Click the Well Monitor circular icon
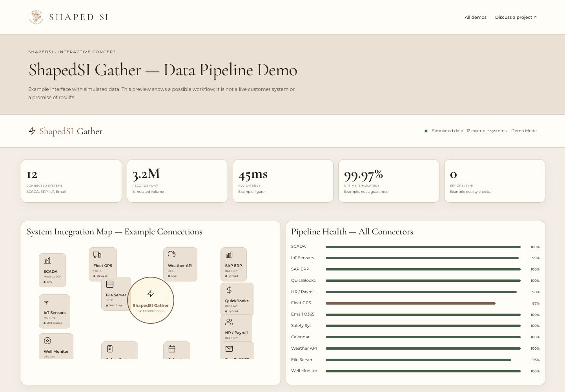Viewport: 565px width, 392px height. click(47, 341)
